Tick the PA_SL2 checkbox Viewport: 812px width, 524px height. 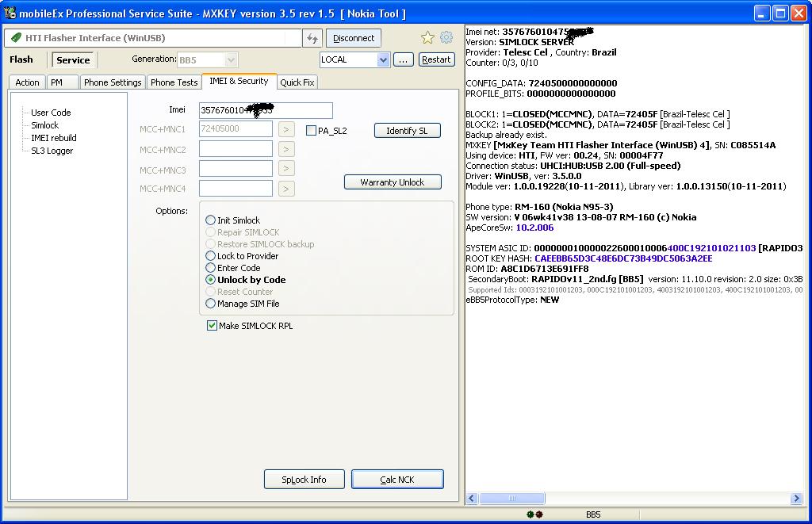(311, 131)
